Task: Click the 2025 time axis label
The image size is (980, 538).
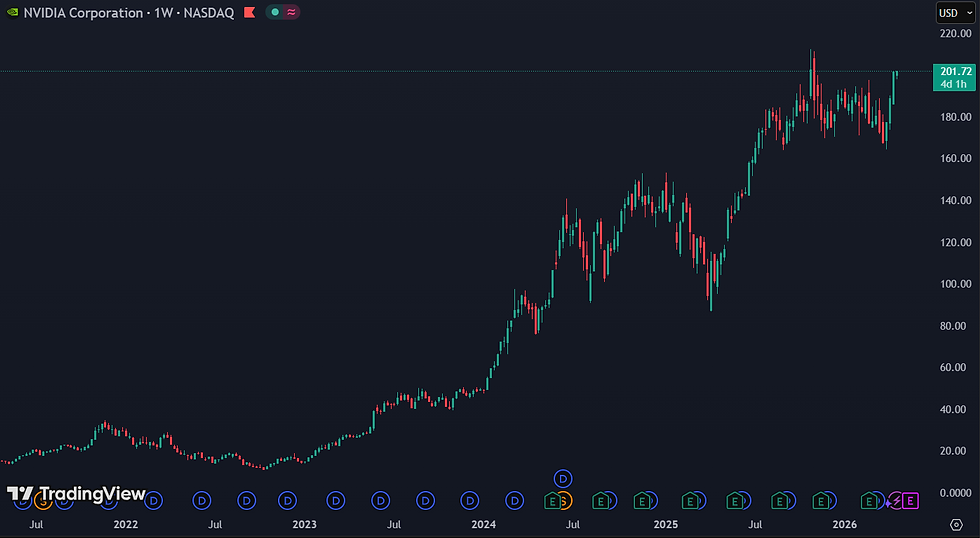Action: pos(666,524)
